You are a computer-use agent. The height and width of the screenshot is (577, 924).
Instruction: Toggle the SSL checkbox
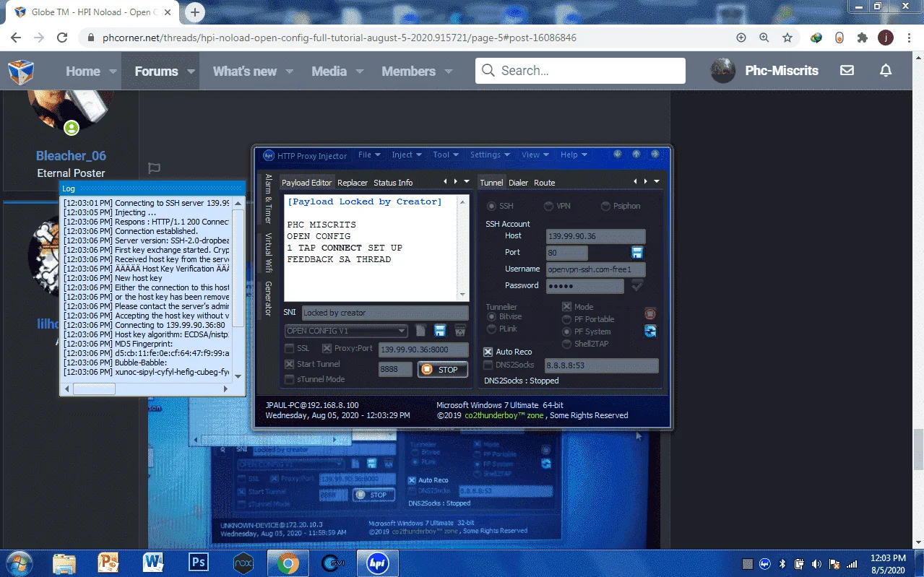(290, 349)
